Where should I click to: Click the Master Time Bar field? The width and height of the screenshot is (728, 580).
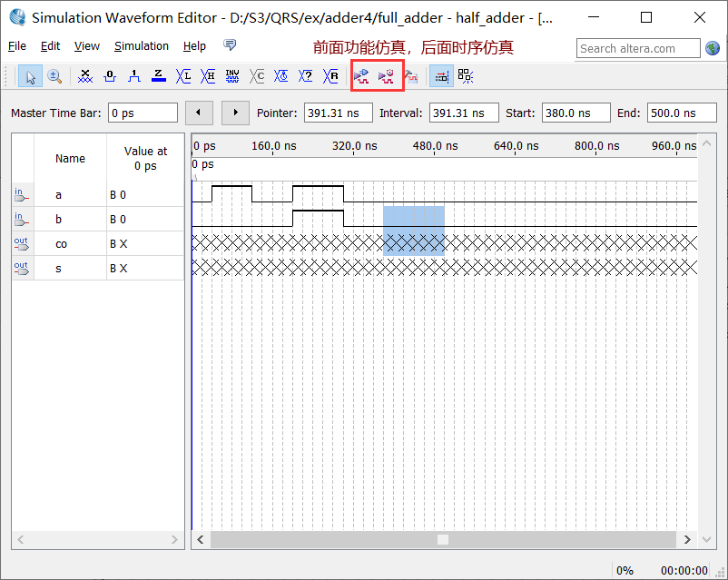point(143,113)
